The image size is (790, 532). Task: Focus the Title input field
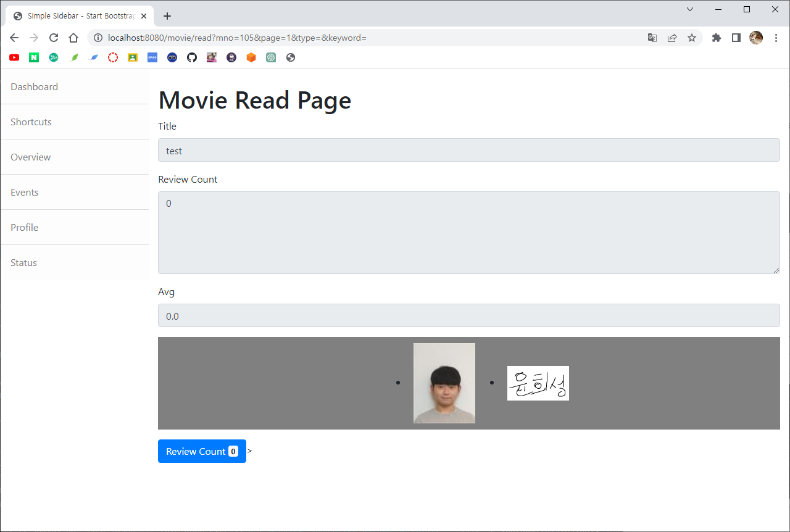coord(469,150)
